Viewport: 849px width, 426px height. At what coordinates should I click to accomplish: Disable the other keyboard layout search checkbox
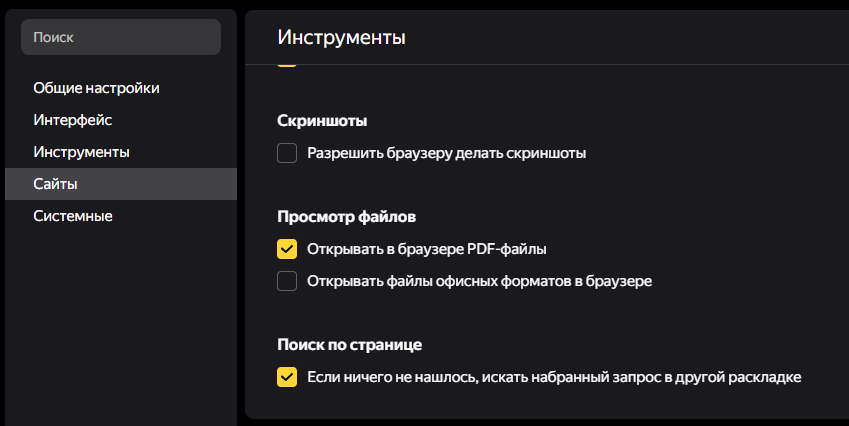(287, 377)
